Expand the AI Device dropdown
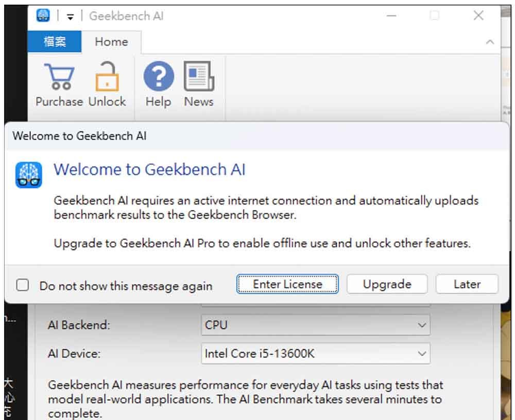This screenshot has width=515, height=420. pyautogui.click(x=316, y=354)
